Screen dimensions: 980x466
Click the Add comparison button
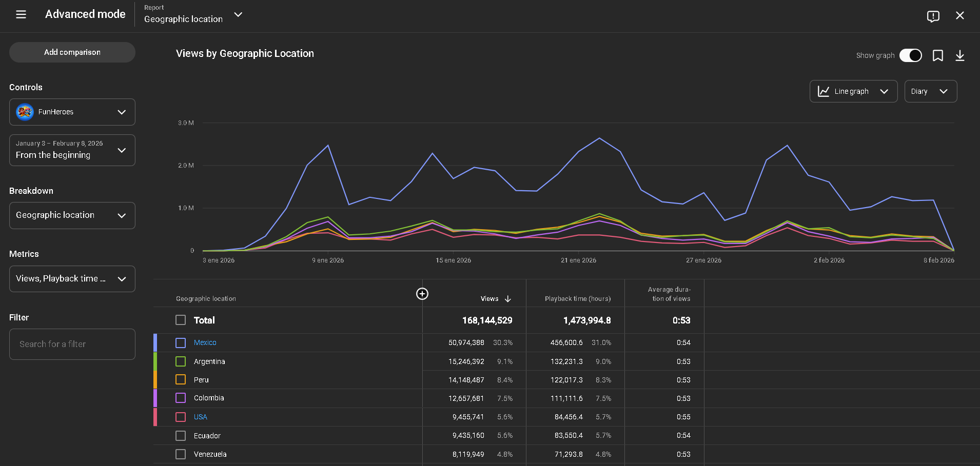tap(72, 52)
